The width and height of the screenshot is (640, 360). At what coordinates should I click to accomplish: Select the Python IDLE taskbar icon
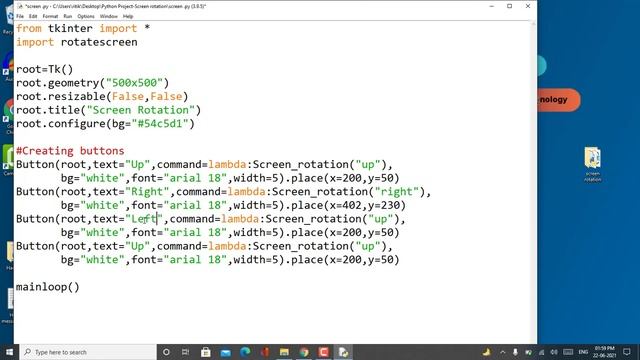click(x=343, y=352)
